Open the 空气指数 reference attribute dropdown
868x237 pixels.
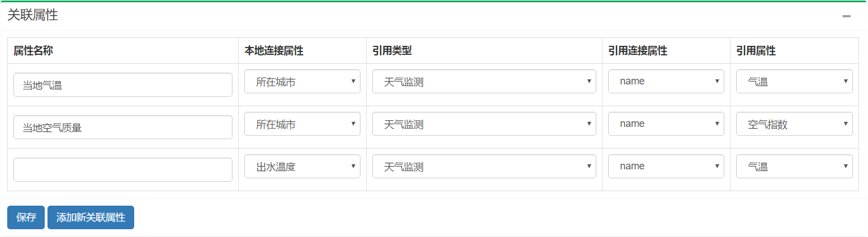coord(794,124)
